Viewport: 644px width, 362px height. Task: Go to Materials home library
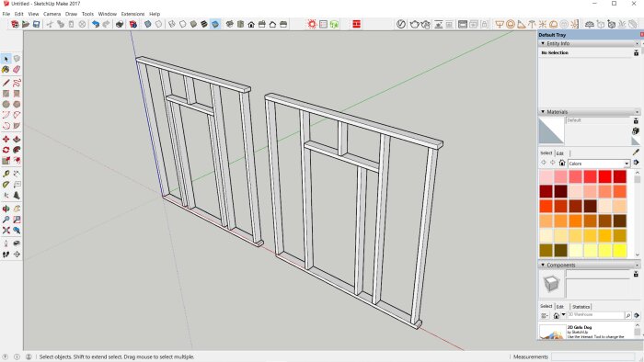562,163
